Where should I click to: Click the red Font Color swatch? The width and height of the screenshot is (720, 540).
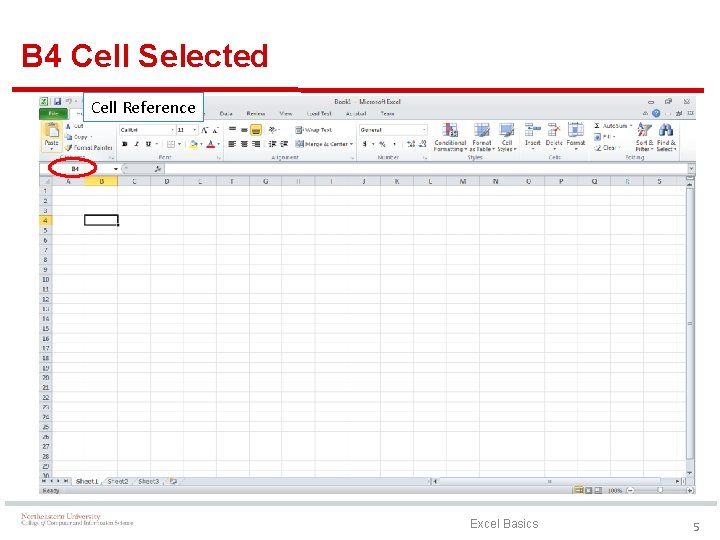pyautogui.click(x=210, y=144)
